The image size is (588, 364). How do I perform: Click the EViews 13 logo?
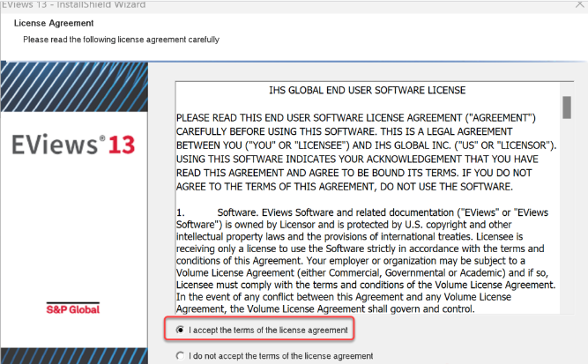coord(73,145)
